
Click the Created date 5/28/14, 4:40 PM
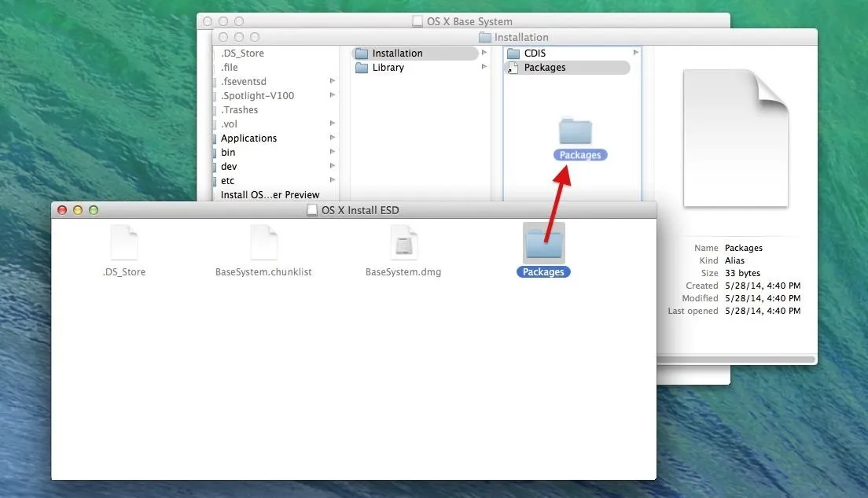(763, 286)
